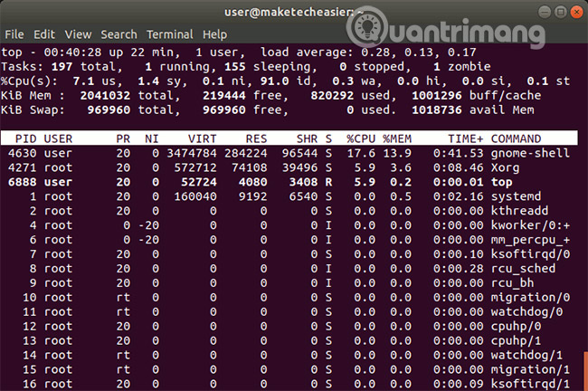
Task: Open the View menu
Action: (78, 34)
